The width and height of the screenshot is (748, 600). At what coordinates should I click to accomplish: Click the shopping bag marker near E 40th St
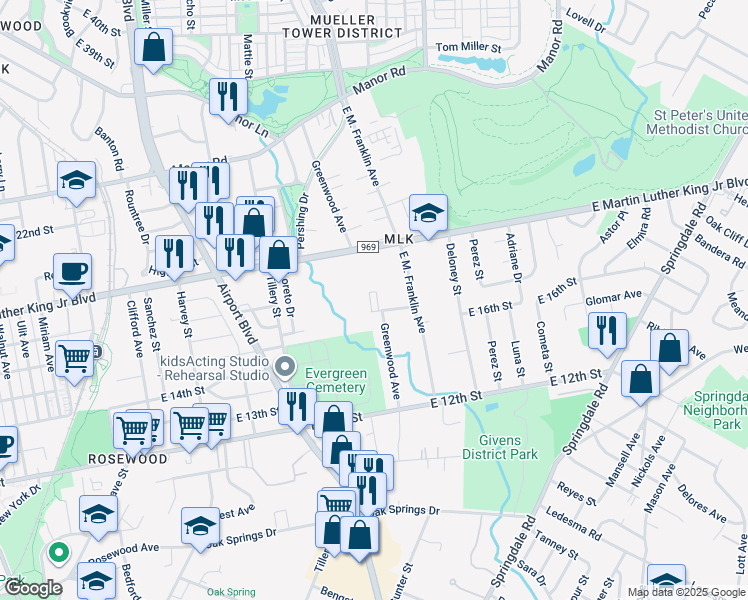coord(153,50)
